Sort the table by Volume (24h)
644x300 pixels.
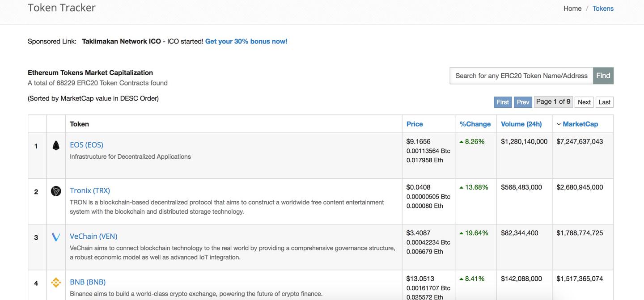[521, 124]
